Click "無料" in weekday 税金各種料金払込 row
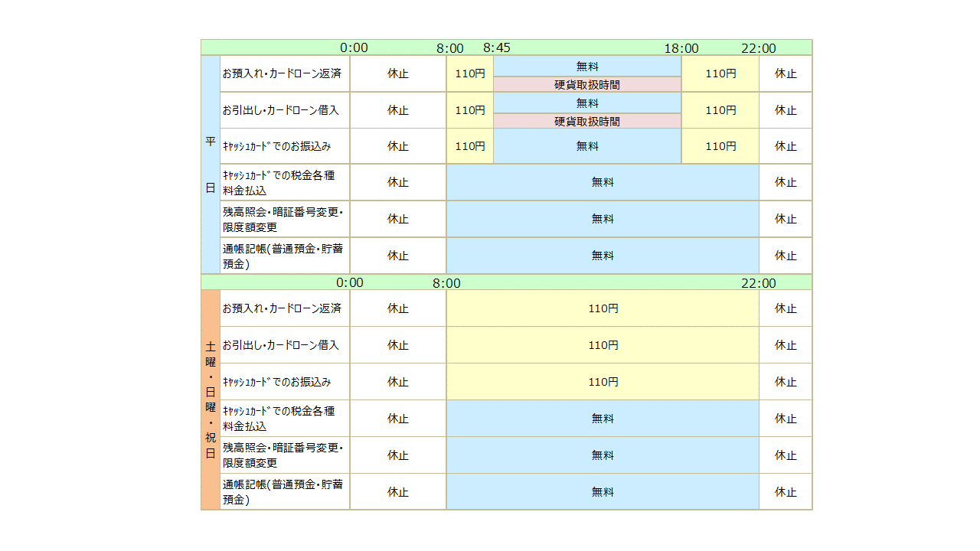The height and width of the screenshot is (551, 980). pyautogui.click(x=603, y=182)
